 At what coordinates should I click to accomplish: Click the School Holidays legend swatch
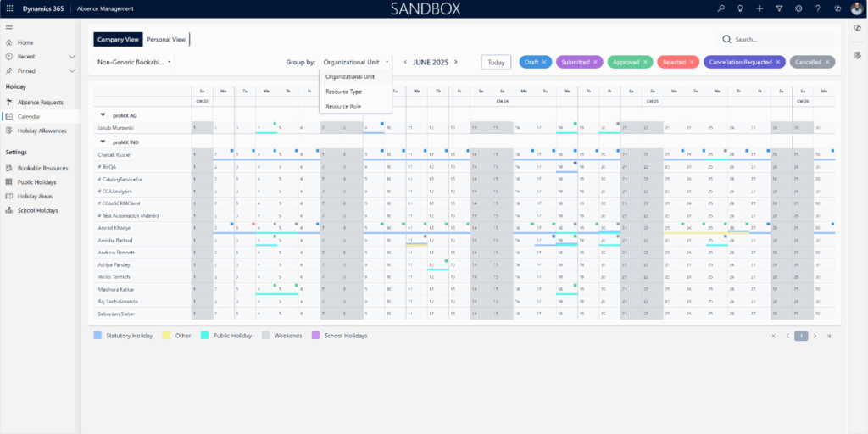tap(316, 336)
